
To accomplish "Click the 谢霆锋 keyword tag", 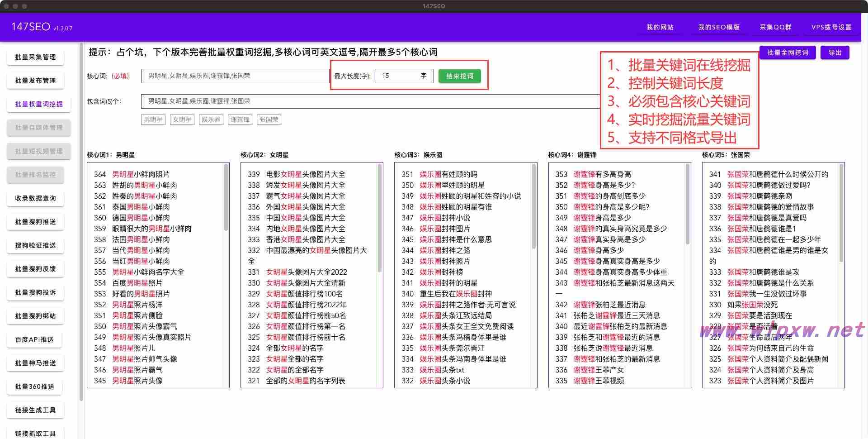I will [x=240, y=119].
